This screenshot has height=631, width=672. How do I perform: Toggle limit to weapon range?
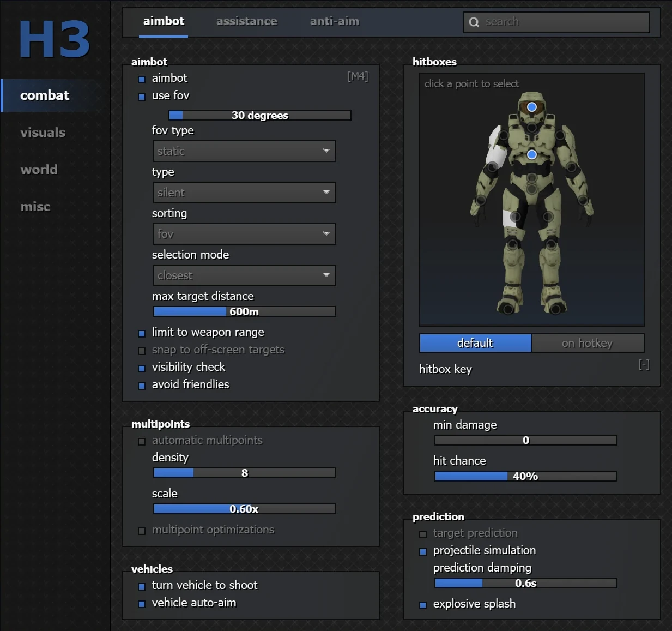[x=142, y=334]
